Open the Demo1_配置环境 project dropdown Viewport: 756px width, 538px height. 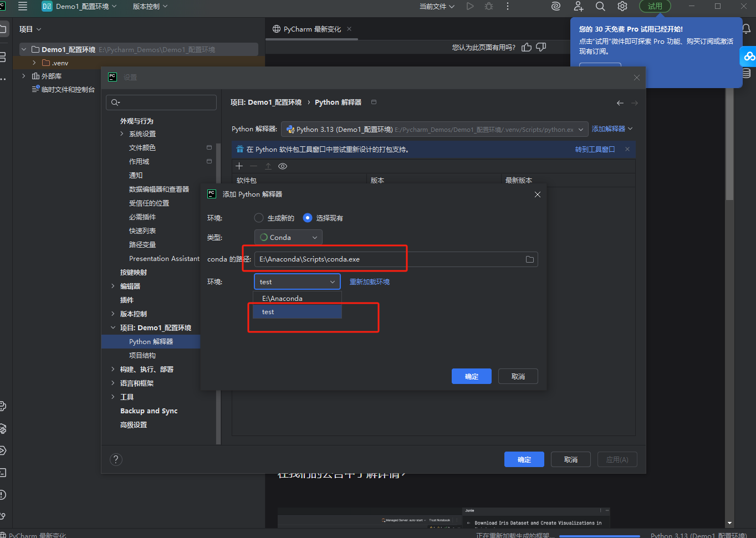pyautogui.click(x=80, y=6)
